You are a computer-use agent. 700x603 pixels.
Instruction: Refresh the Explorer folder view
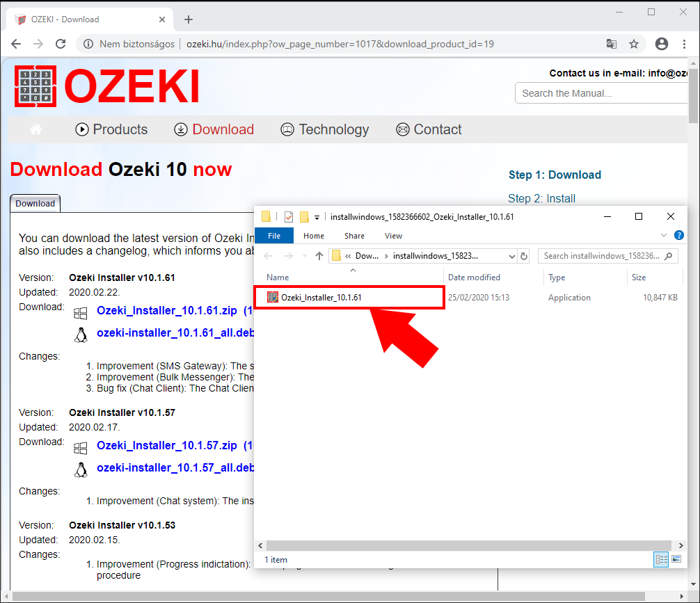[524, 256]
